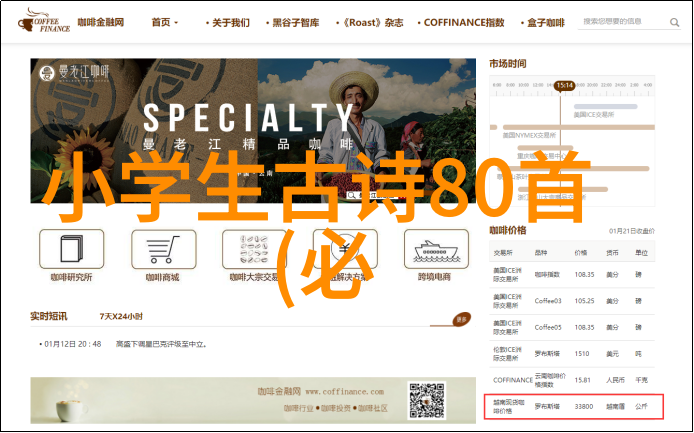The image size is (694, 433).
Task: Click 咖啡金融网 site title
Action: coord(101,22)
